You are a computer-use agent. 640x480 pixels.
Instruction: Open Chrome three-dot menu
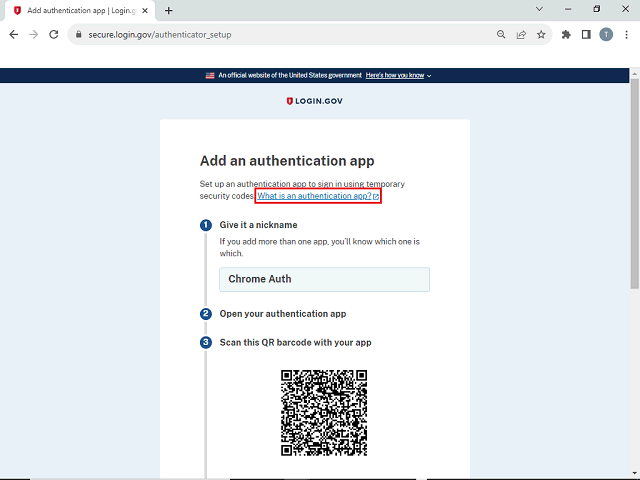coord(626,34)
